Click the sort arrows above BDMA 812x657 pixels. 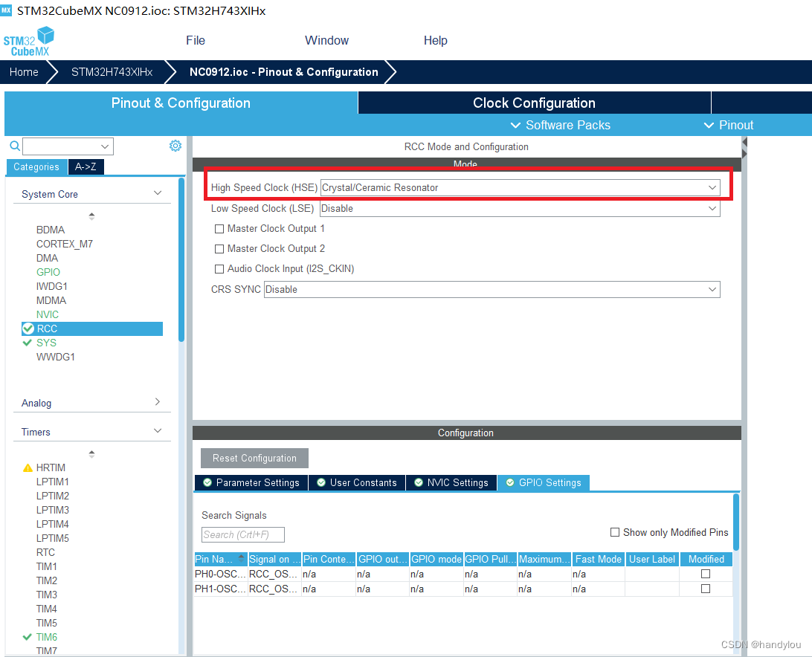pyautogui.click(x=91, y=216)
